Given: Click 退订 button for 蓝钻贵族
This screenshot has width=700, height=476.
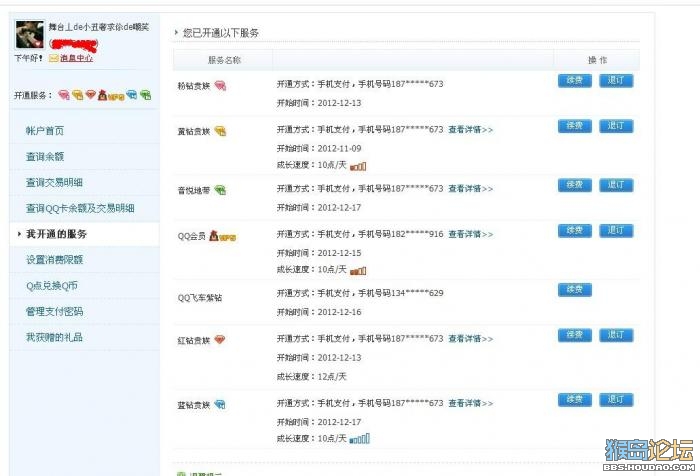Looking at the screenshot, I should click(x=616, y=400).
